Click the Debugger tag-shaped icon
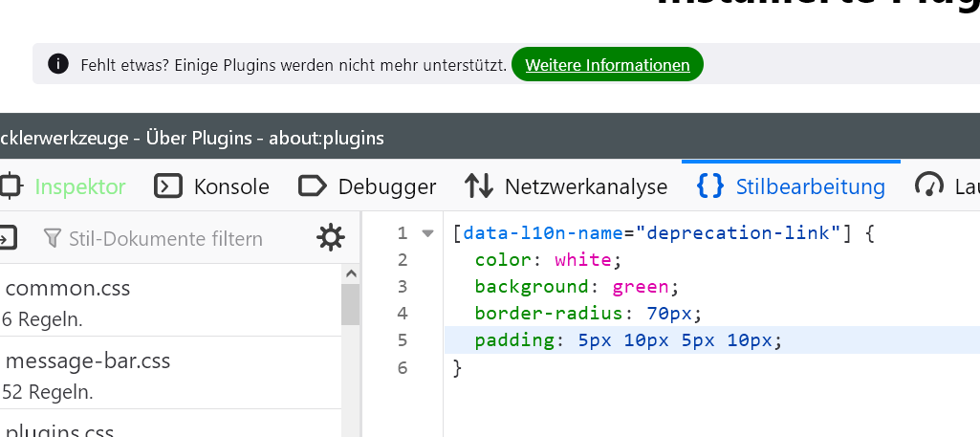This screenshot has width=980, height=437. click(312, 186)
